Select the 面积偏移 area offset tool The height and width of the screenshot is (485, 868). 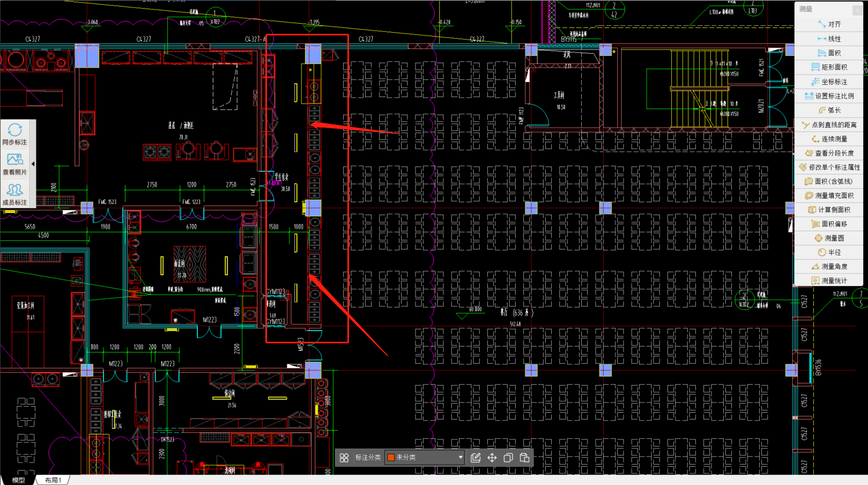(x=828, y=224)
